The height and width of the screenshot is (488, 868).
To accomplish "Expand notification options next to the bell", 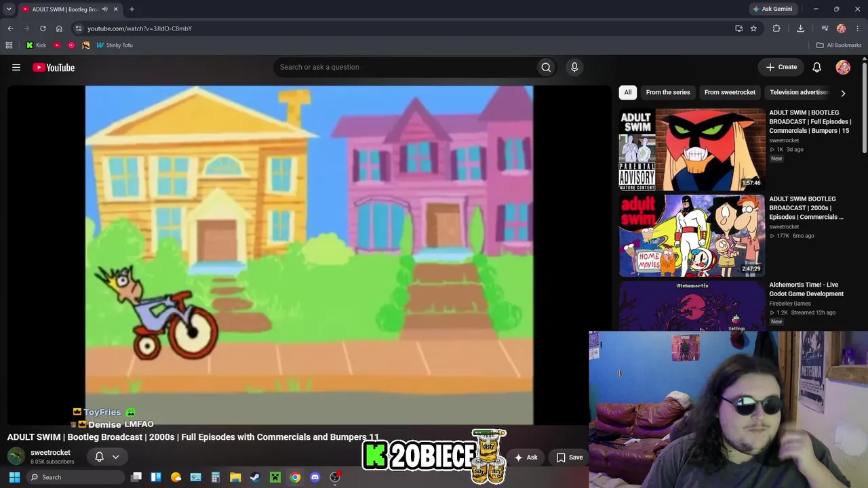I will click(116, 457).
